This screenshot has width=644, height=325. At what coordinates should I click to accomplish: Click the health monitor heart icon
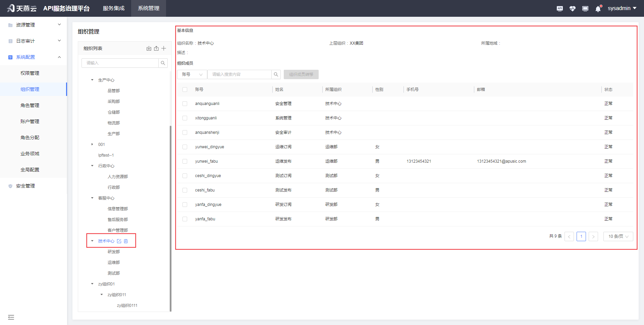pos(572,9)
